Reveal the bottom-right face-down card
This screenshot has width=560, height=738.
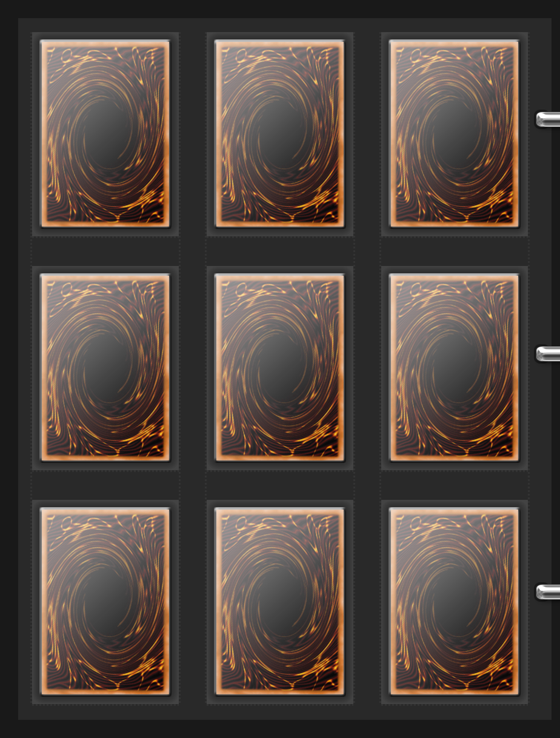coord(454,602)
